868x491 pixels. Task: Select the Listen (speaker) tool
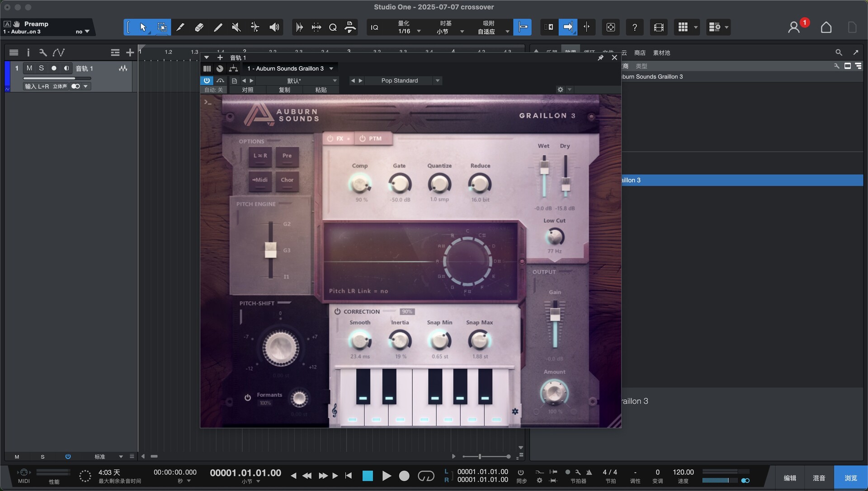click(274, 27)
